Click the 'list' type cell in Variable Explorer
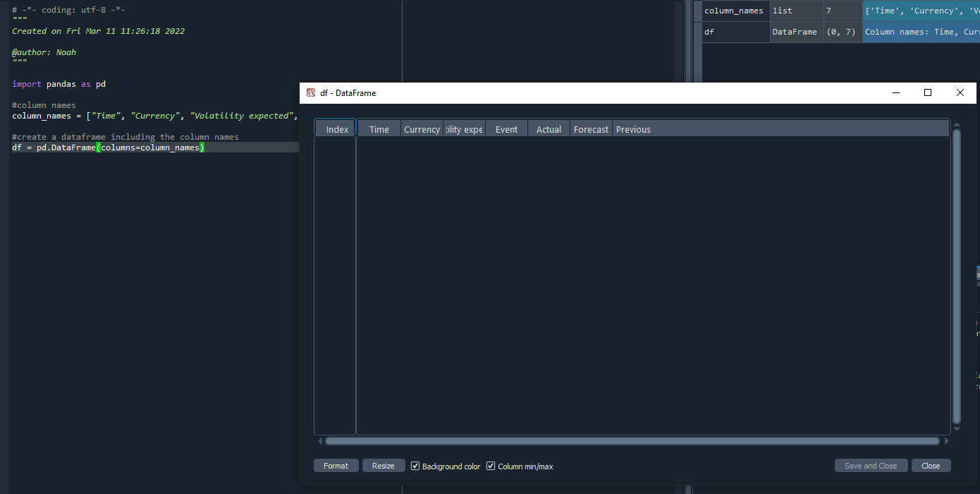980x494 pixels. (x=797, y=11)
